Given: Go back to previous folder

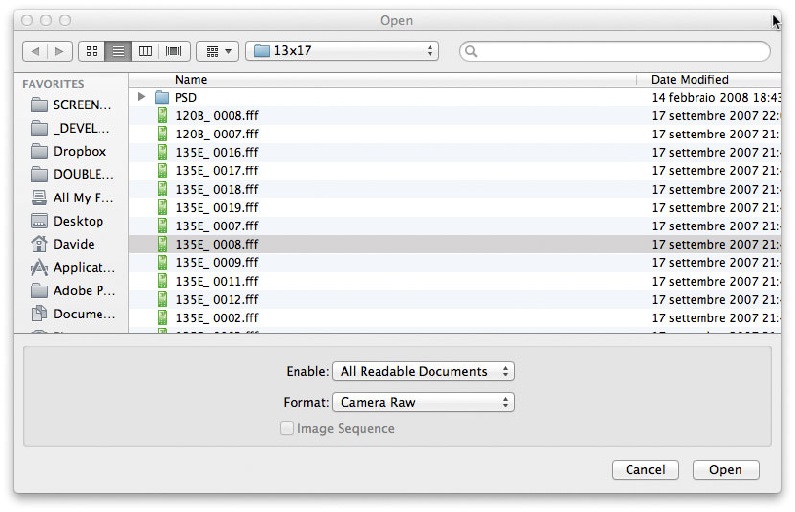Looking at the screenshot, I should point(35,51).
